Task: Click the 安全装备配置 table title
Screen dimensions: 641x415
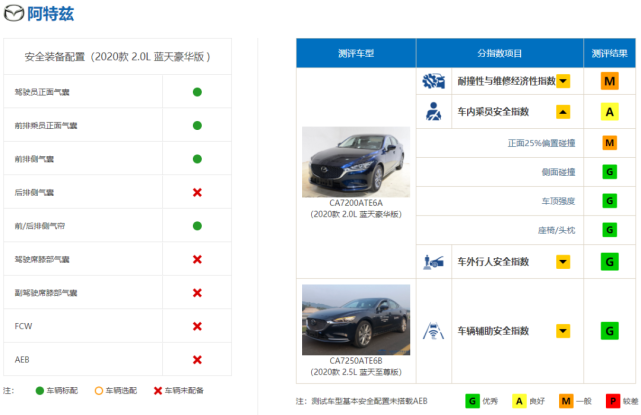Action: pyautogui.click(x=117, y=56)
